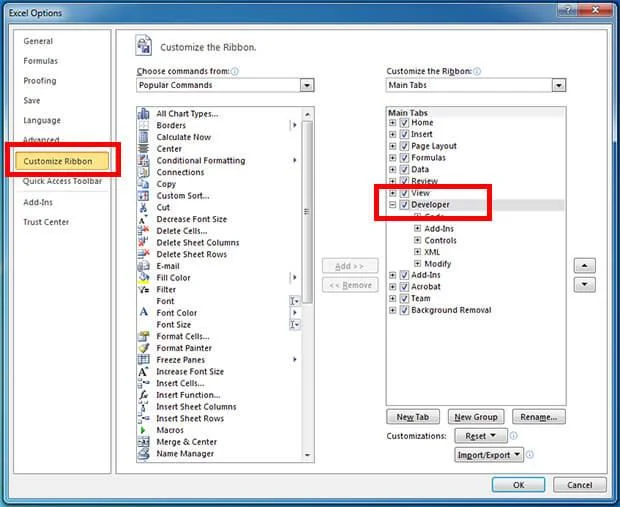Select the Custom Sort icon
Viewport: 620px width, 507px height.
143,196
